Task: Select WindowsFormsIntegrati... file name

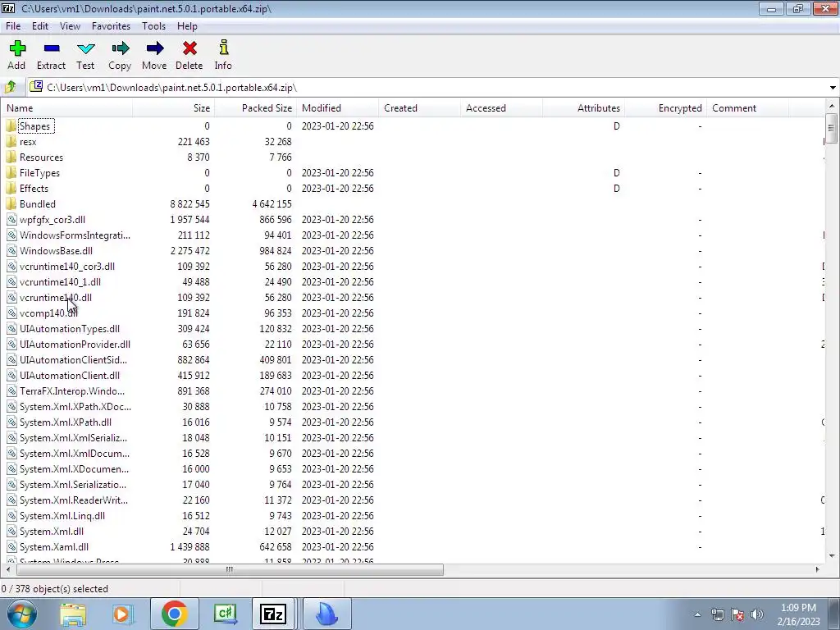Action: (75, 235)
